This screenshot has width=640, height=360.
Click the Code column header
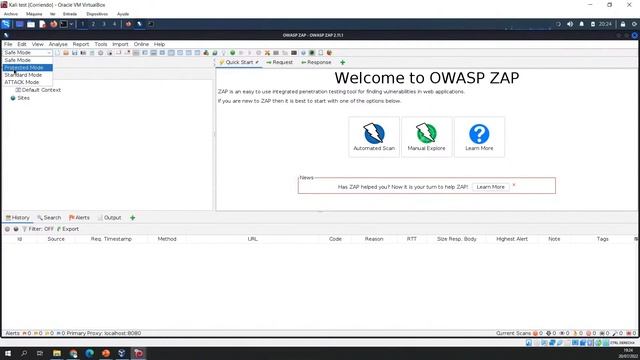(335, 239)
